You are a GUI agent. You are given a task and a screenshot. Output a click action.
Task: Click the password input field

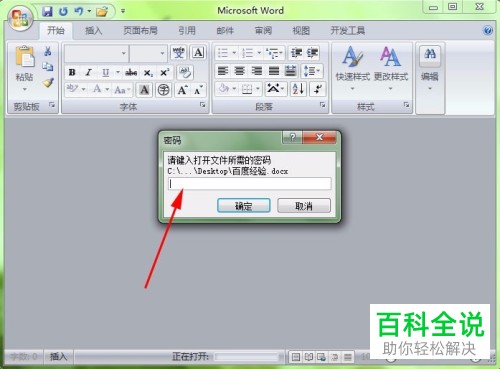[249, 184]
